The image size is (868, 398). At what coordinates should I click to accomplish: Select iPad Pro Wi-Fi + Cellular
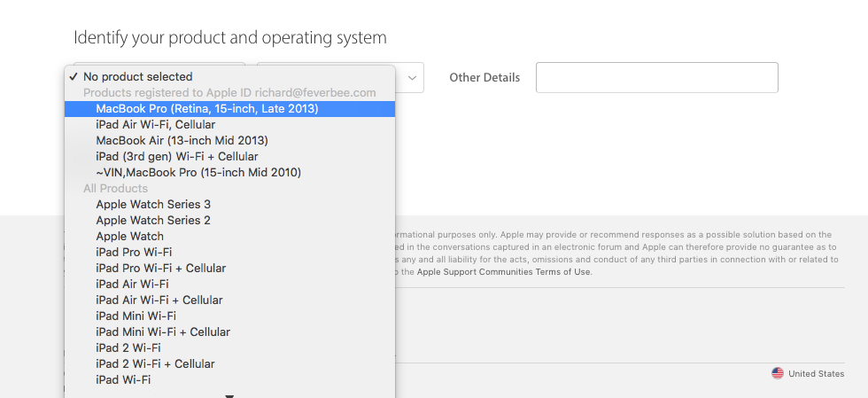coord(229,269)
